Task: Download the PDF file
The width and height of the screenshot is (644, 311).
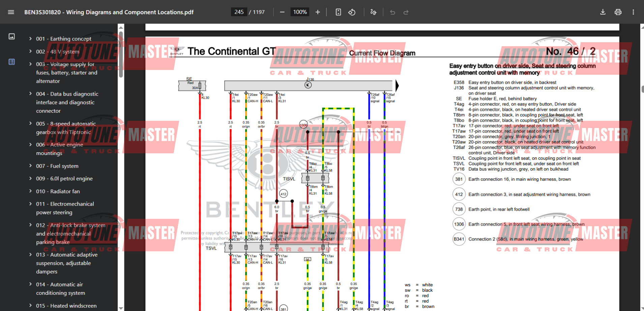Action: (x=603, y=12)
